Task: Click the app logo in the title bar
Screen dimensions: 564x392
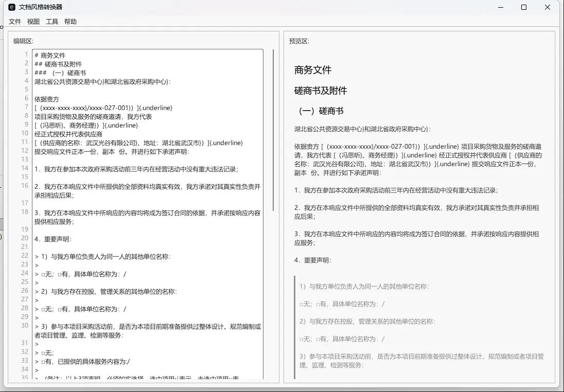Action: pos(12,7)
